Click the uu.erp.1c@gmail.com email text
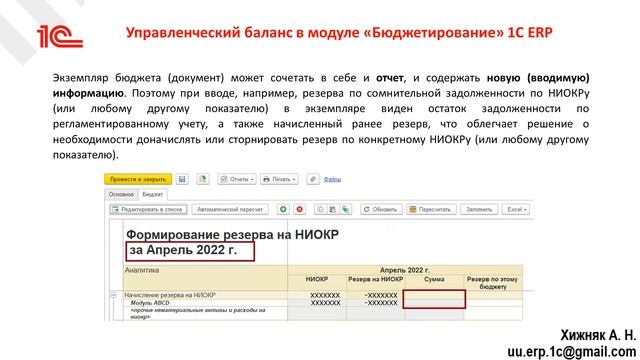The image size is (640, 360). pos(572,351)
